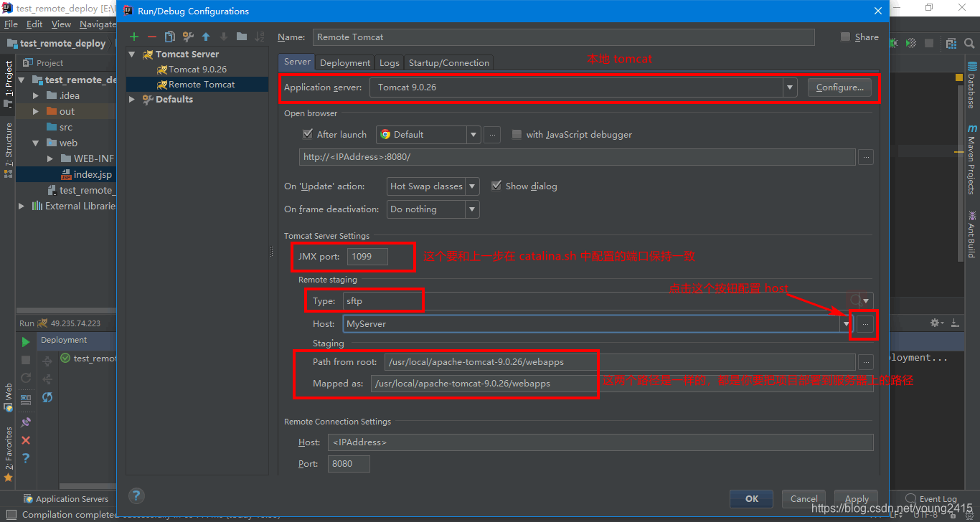The image size is (980, 522).
Task: Click ellipsis button beside the URL field
Action: (866, 157)
